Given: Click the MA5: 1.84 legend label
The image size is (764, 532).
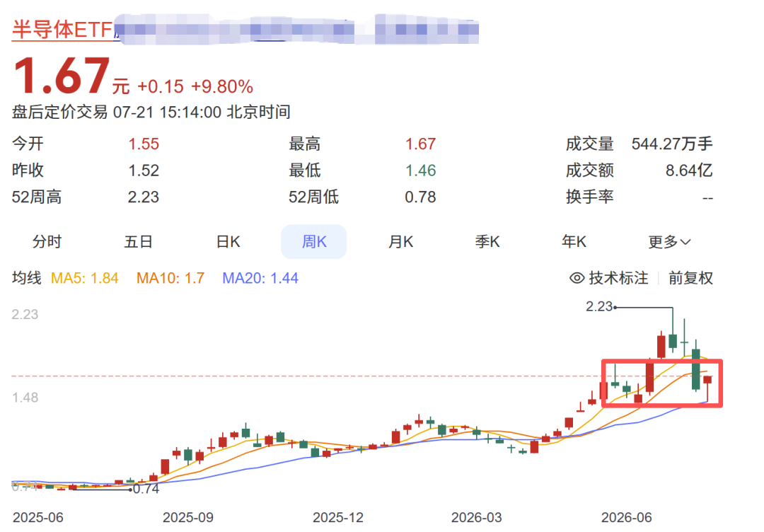Looking at the screenshot, I should tap(85, 278).
